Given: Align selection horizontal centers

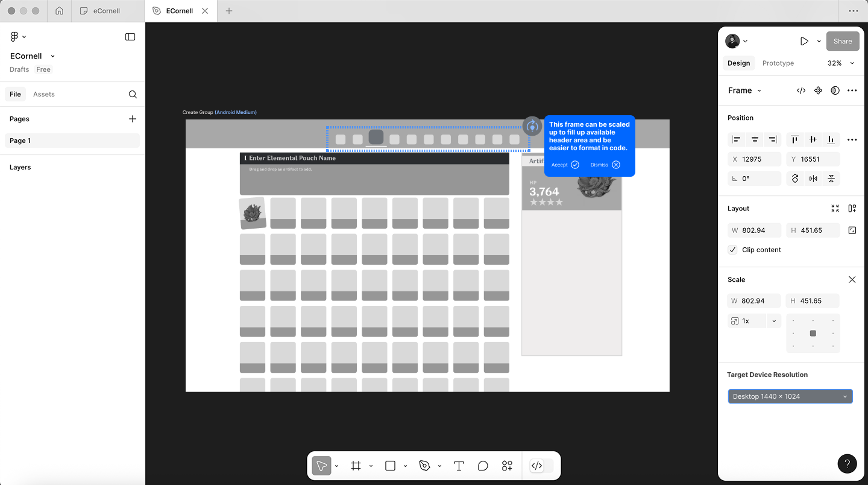Looking at the screenshot, I should point(755,139).
